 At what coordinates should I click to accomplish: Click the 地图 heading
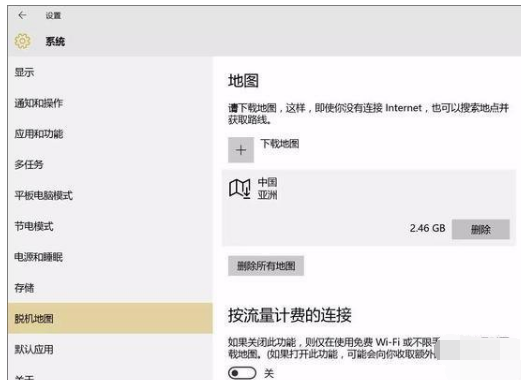[243, 81]
